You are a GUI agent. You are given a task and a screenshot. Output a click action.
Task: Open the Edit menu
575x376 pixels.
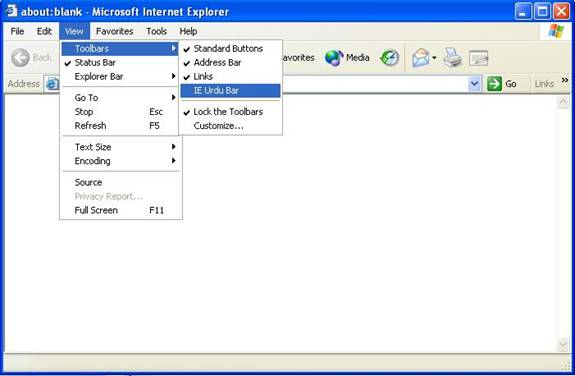click(x=44, y=31)
